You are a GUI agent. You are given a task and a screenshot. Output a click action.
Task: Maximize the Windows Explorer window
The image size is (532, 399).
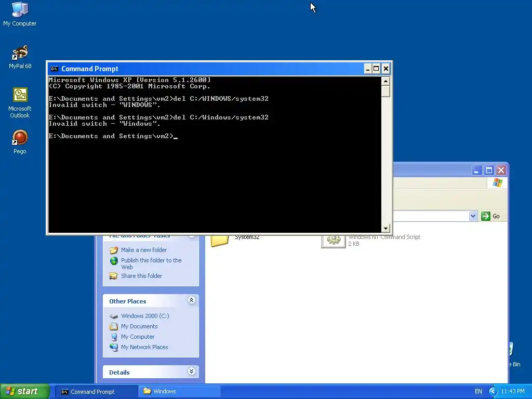489,170
